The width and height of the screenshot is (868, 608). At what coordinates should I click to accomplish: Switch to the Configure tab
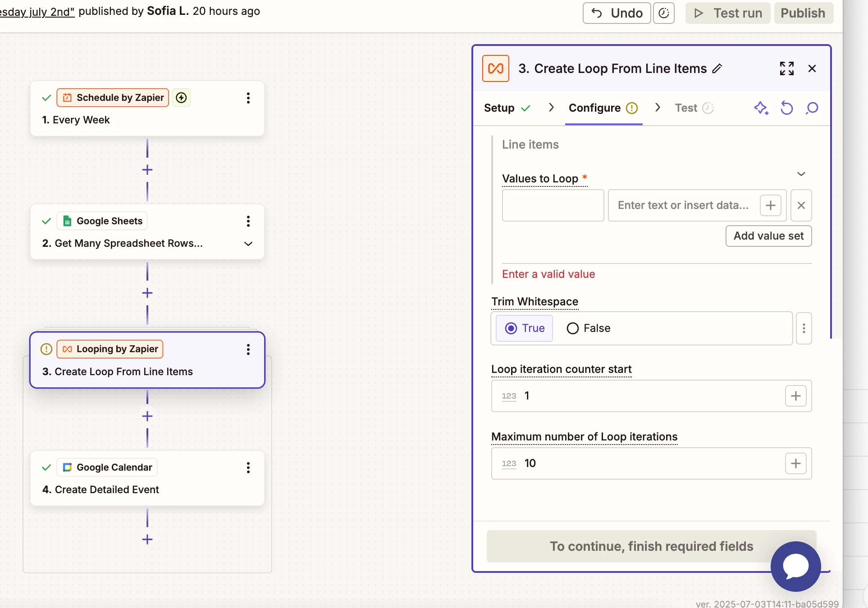(x=603, y=108)
